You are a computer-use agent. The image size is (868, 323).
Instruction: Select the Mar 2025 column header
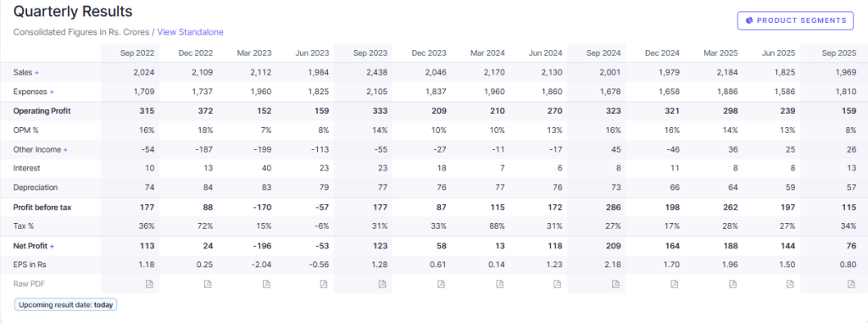(721, 53)
